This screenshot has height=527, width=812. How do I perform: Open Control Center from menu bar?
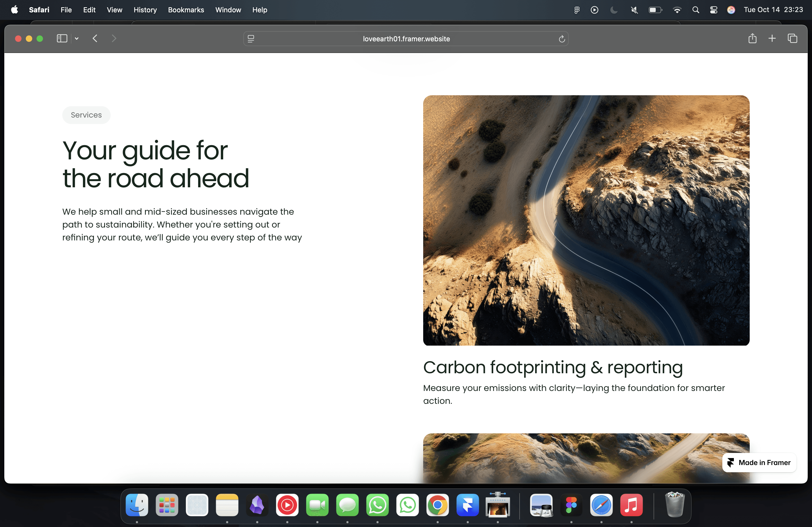(713, 10)
